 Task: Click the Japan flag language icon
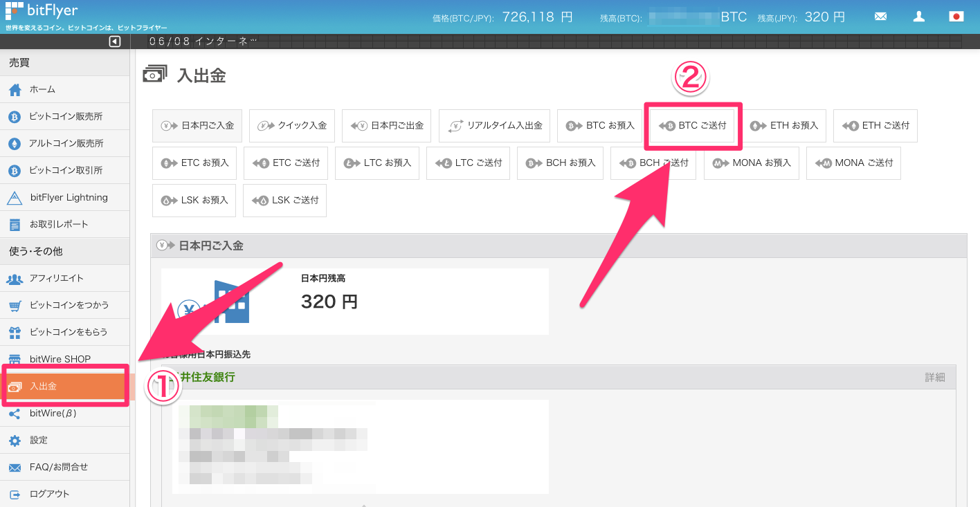point(956,17)
